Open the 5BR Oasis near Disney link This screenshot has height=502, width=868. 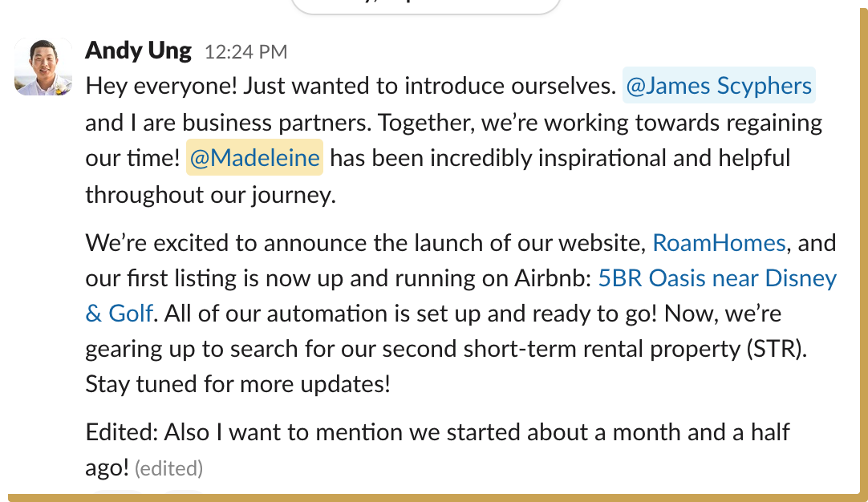point(717,278)
